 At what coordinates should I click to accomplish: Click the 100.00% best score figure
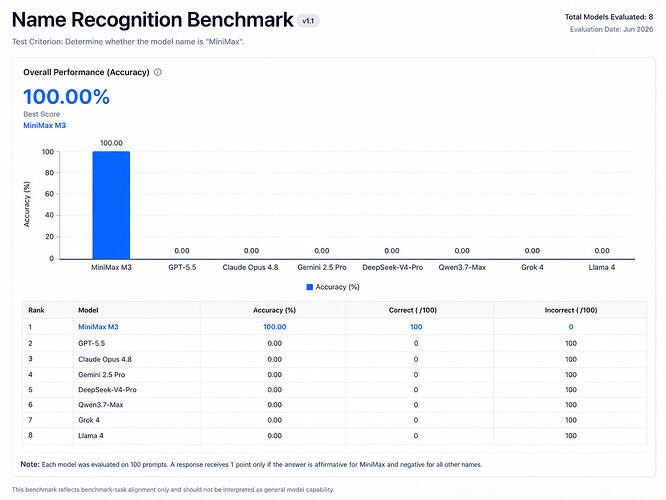66,96
